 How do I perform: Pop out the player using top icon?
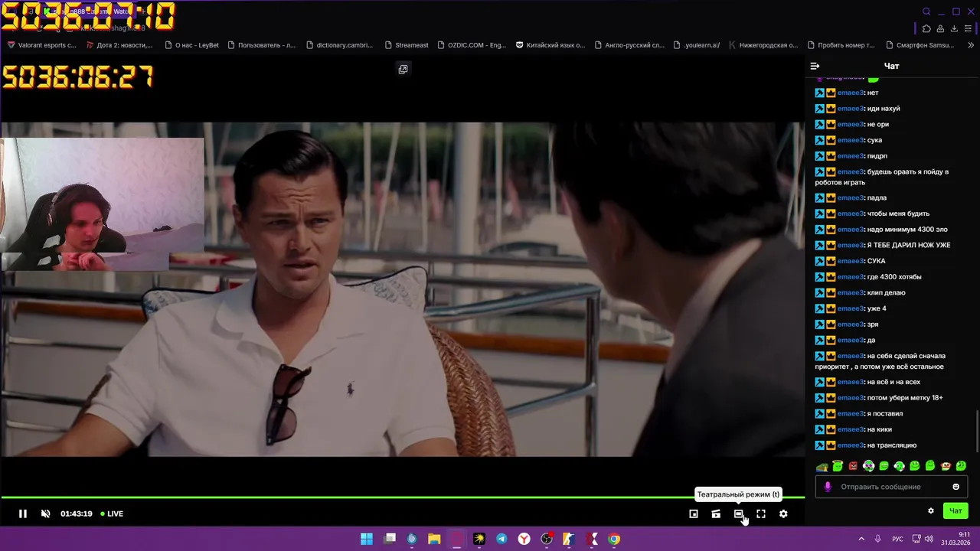pos(403,69)
